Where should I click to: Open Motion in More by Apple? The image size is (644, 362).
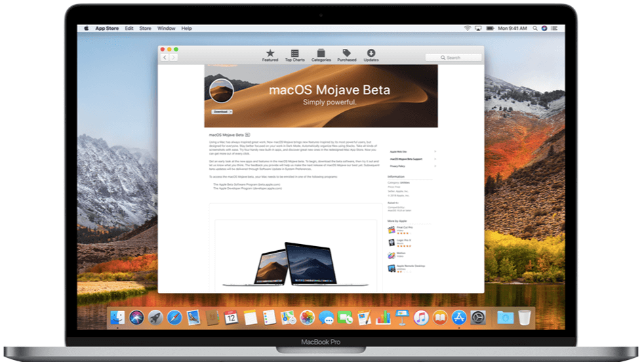coord(397,255)
